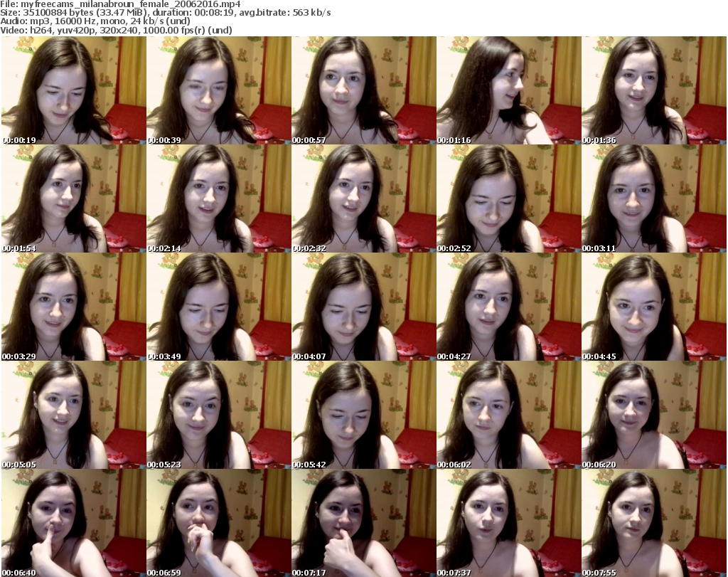Choose the thumbnail frame at 00:07:17
The height and width of the screenshot is (577, 728).
[363, 523]
